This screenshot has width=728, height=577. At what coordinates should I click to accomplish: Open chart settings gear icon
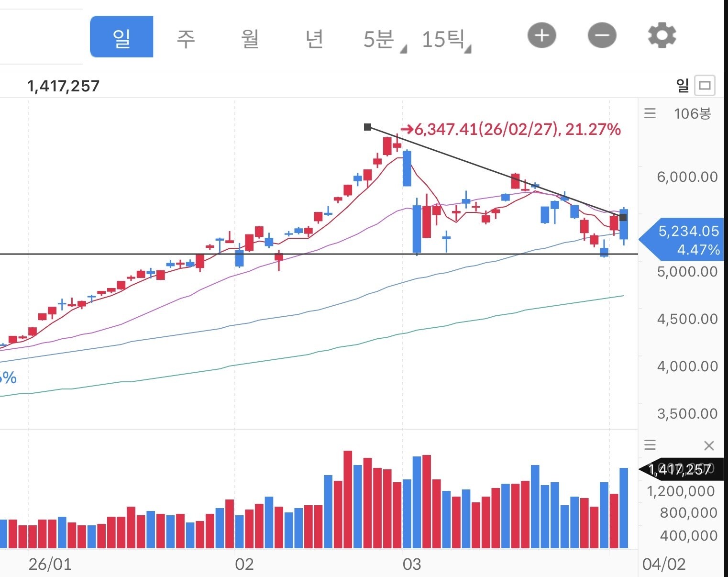[x=662, y=36]
